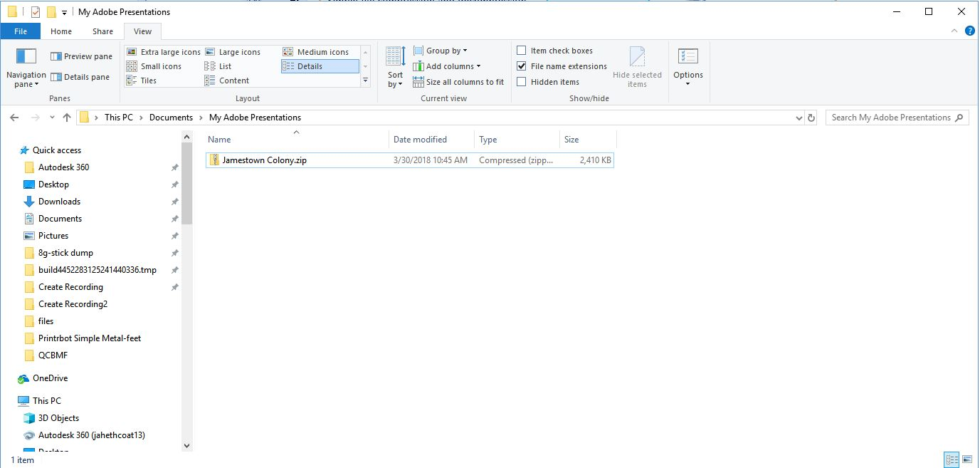Screen dimensions: 980x468
Task: Select 3D Objects under This PC
Action: [58, 418]
